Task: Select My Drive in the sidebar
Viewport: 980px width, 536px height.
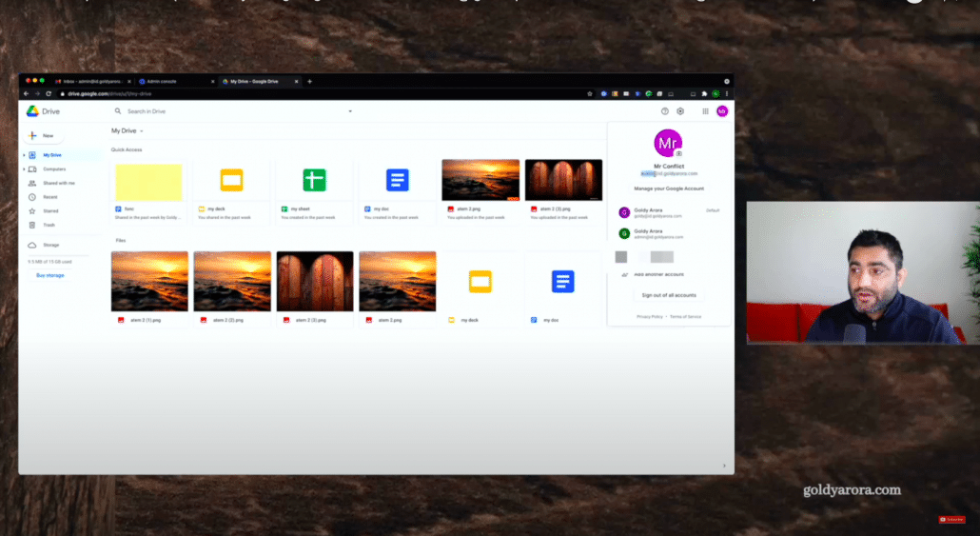Action: click(52, 155)
